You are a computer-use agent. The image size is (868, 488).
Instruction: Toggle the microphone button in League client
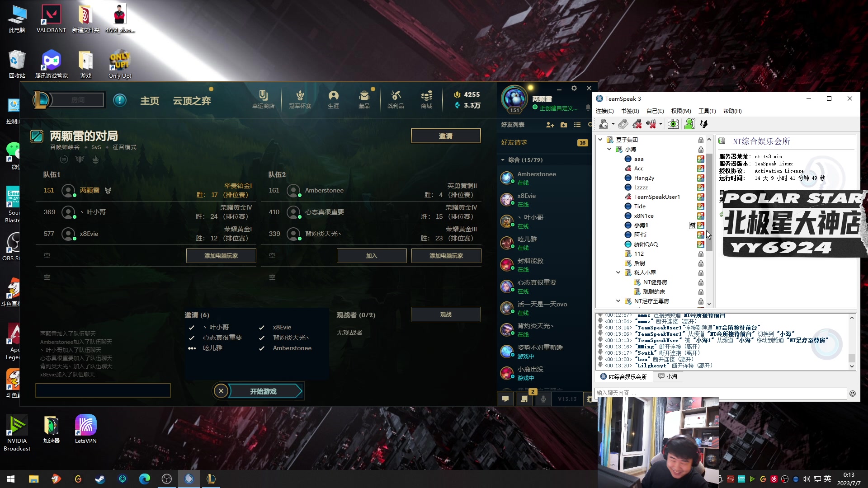point(543,399)
